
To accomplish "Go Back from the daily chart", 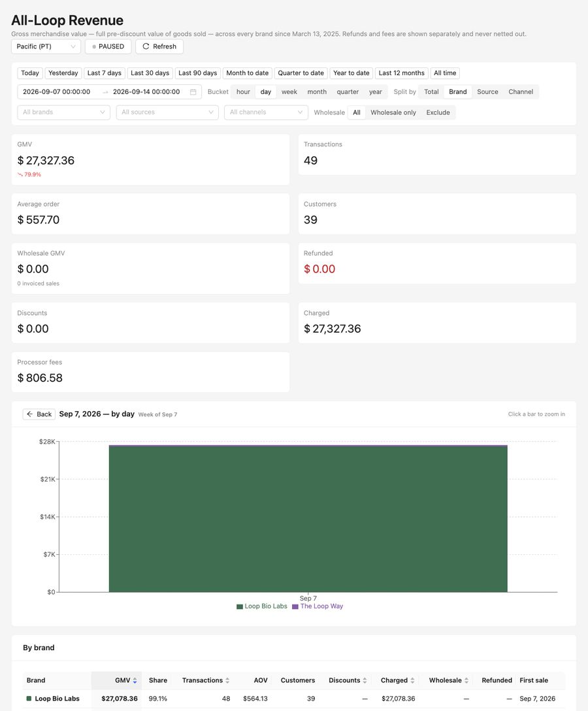I will 39,414.
